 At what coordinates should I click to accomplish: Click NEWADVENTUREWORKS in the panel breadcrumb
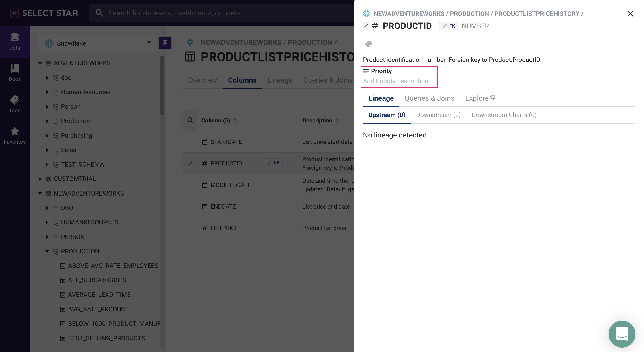[409, 14]
